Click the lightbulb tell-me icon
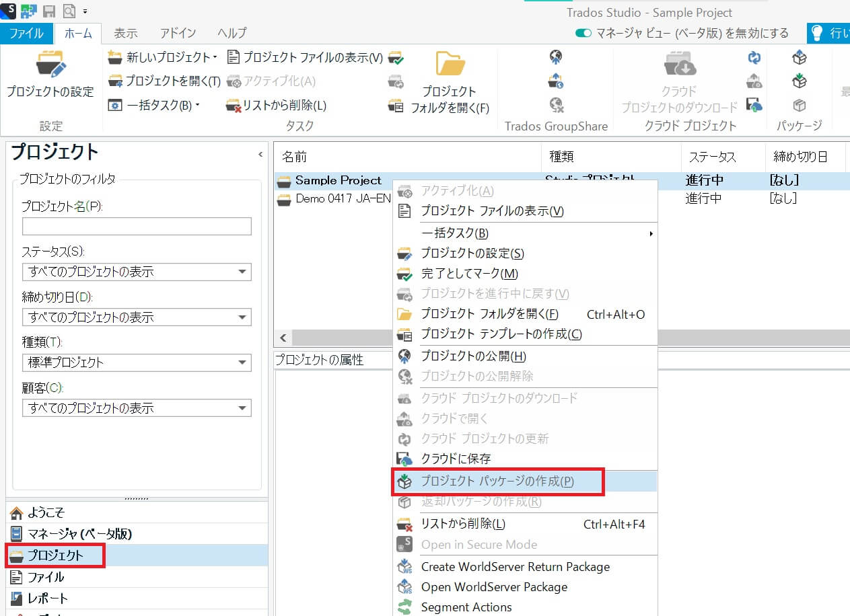This screenshot has height=616, width=850. coord(816,33)
